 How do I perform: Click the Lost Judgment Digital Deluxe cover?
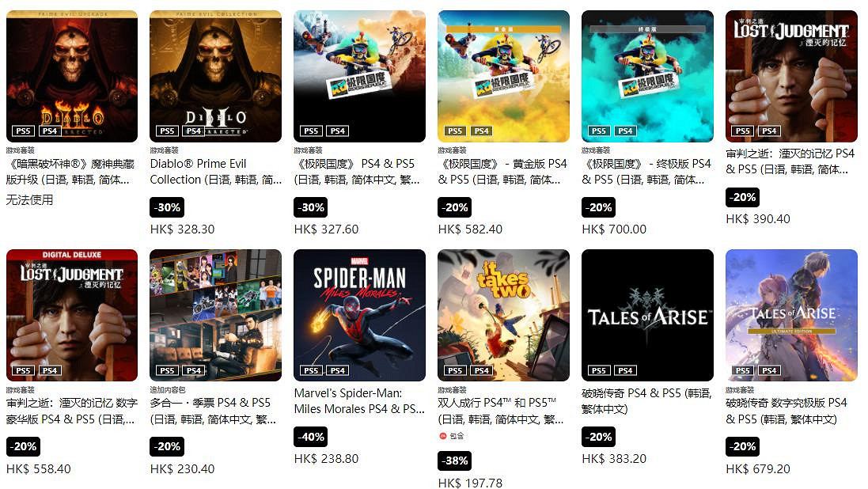tap(72, 315)
